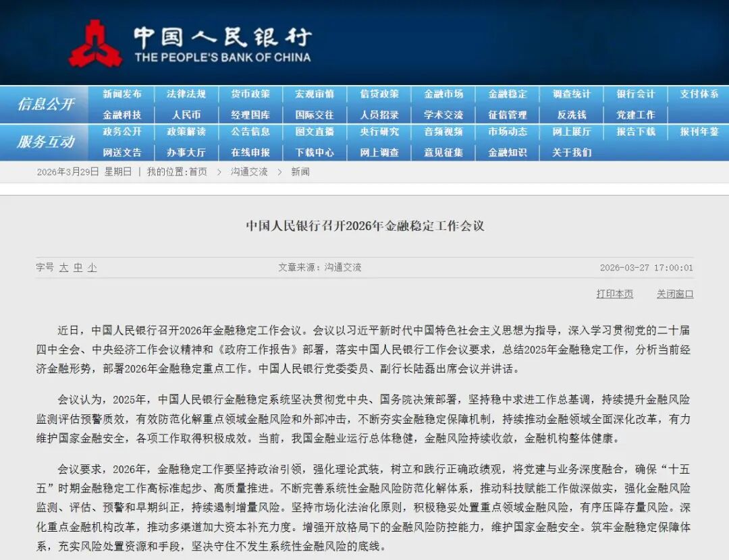Select 金融稳定 from the navigation bar
729x560 pixels.
pos(506,94)
